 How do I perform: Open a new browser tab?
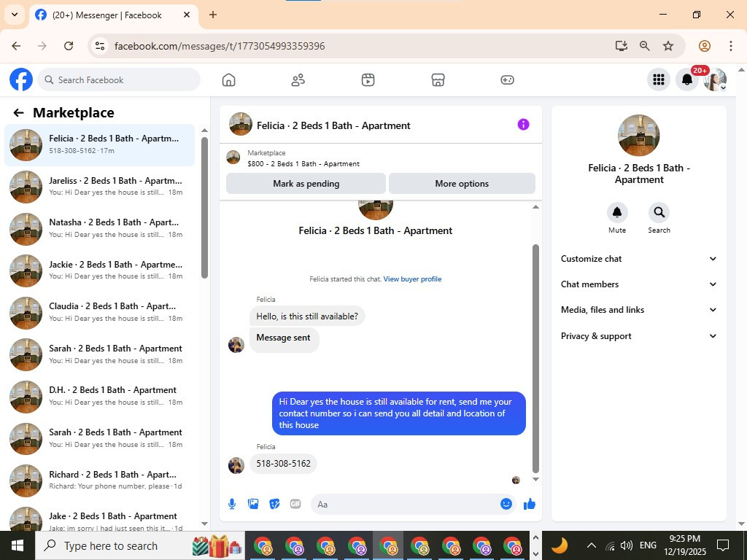213,15
